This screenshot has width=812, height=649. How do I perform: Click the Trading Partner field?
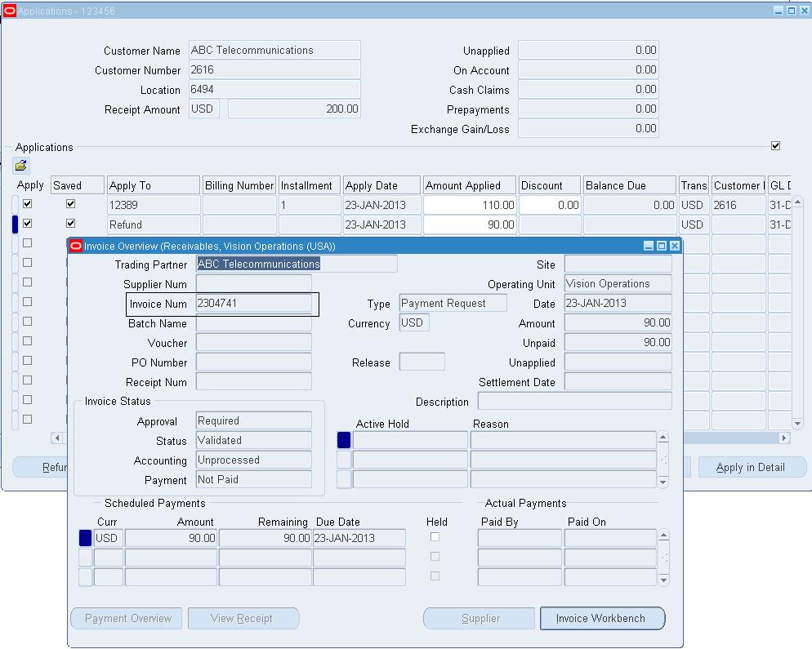click(297, 264)
